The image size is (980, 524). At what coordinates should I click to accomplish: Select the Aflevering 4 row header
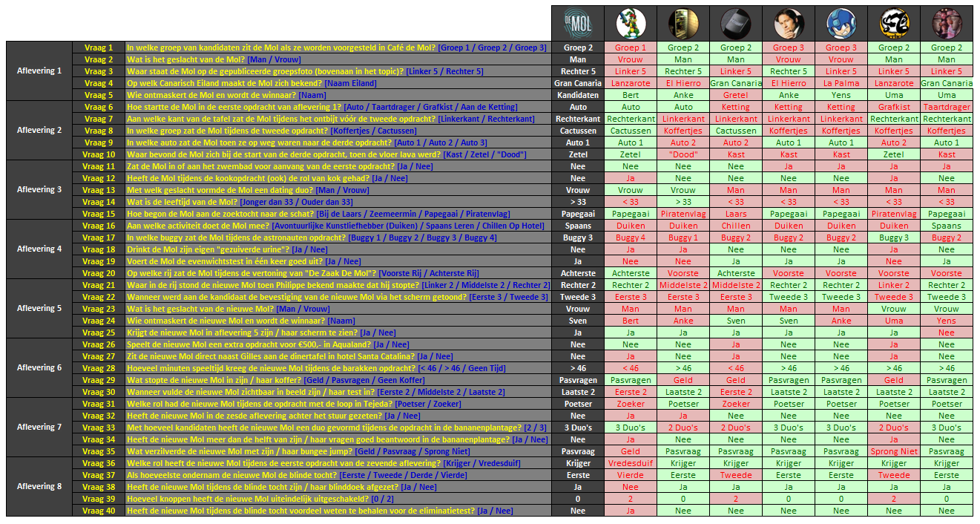40,249
